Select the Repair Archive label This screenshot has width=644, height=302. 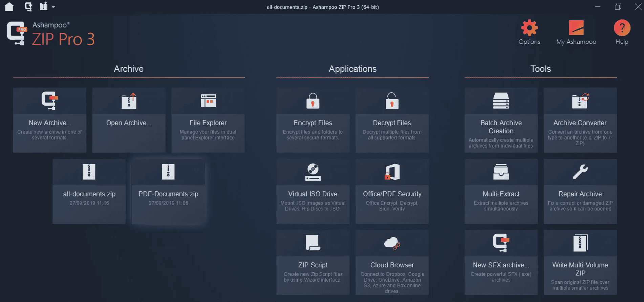pos(580,194)
